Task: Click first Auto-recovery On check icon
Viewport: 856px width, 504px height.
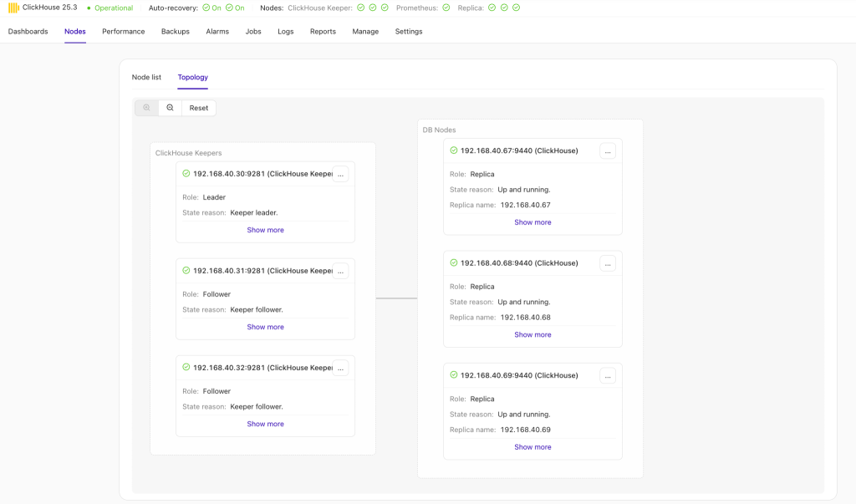Action: (x=206, y=8)
